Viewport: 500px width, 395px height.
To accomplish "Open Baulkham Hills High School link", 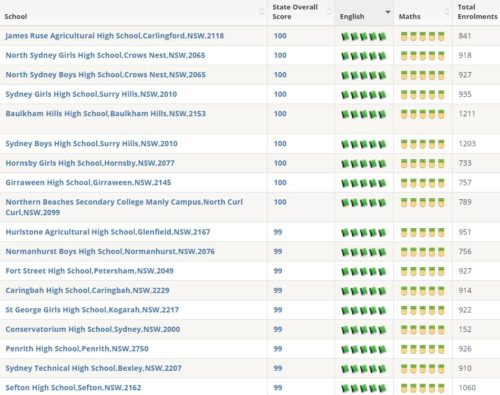I will [x=105, y=114].
